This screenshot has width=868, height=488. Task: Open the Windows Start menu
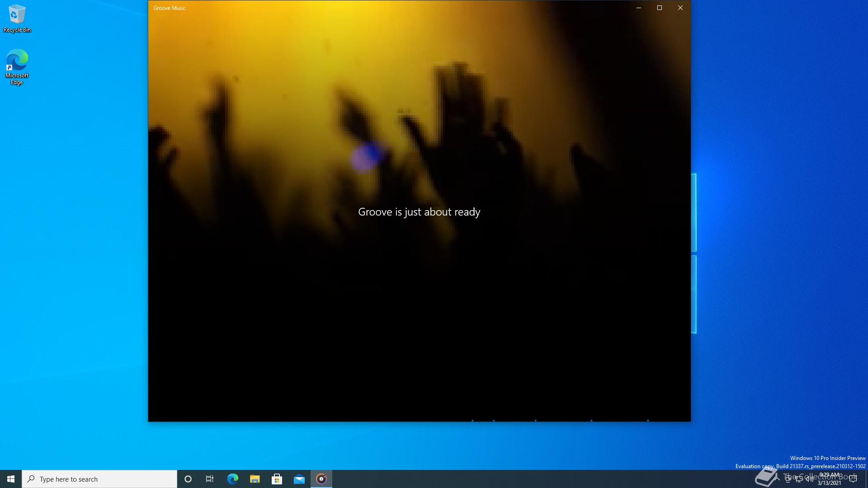[x=11, y=479]
